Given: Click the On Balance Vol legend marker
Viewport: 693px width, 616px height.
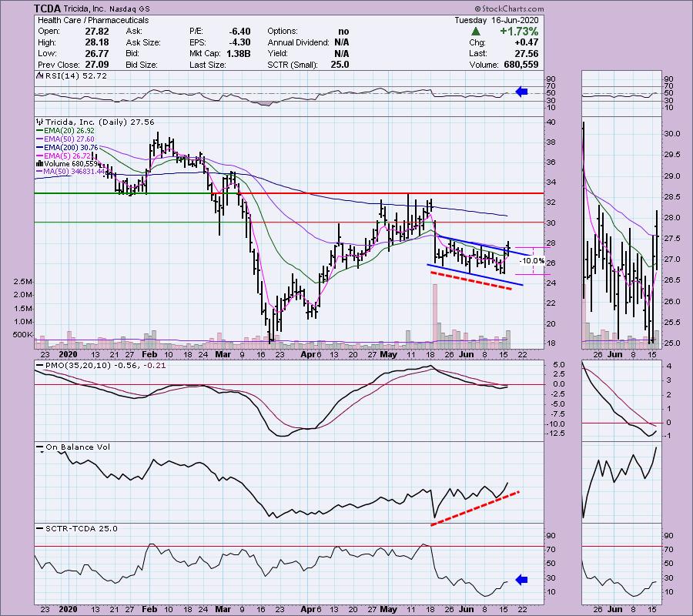Looking at the screenshot, I should [40, 447].
